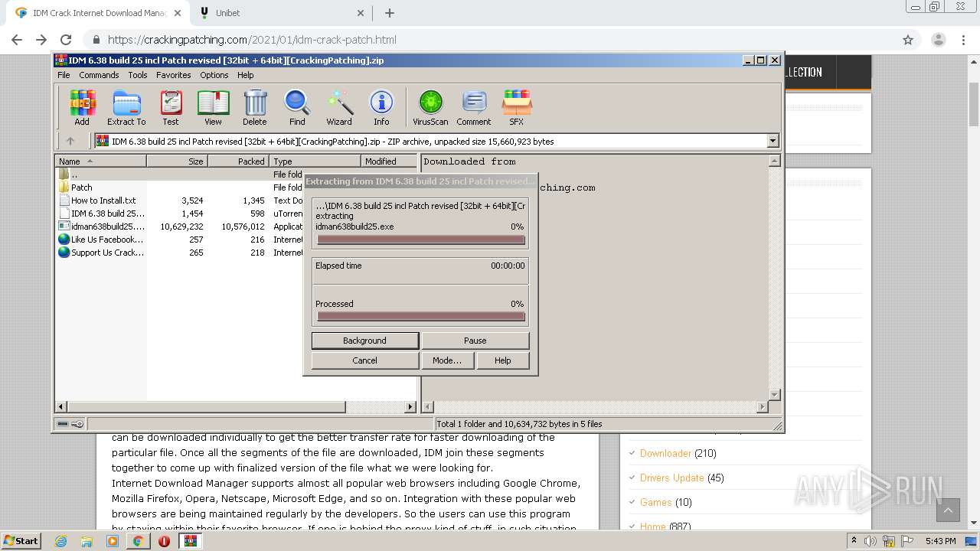
Task: Open the Wizard tool icon
Action: [x=339, y=107]
